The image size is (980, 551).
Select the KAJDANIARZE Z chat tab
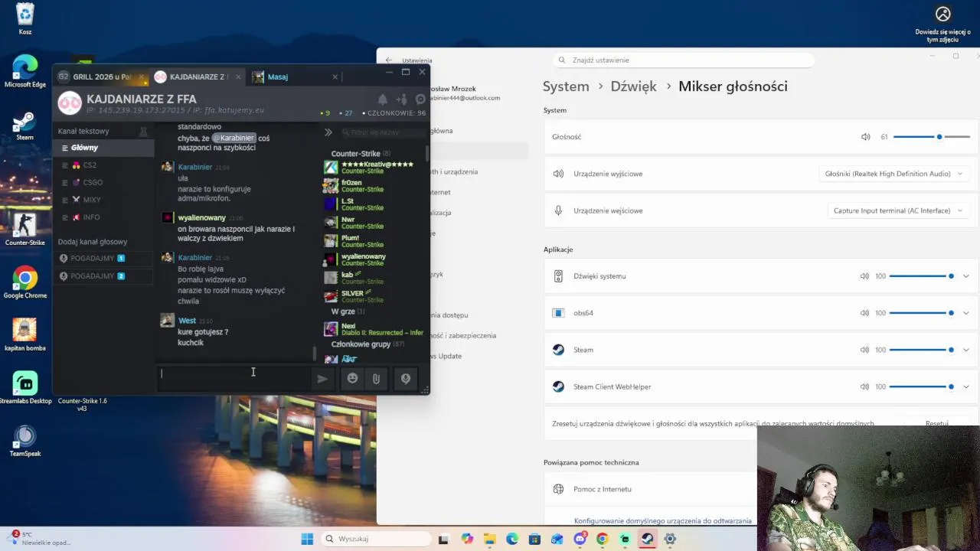198,77
